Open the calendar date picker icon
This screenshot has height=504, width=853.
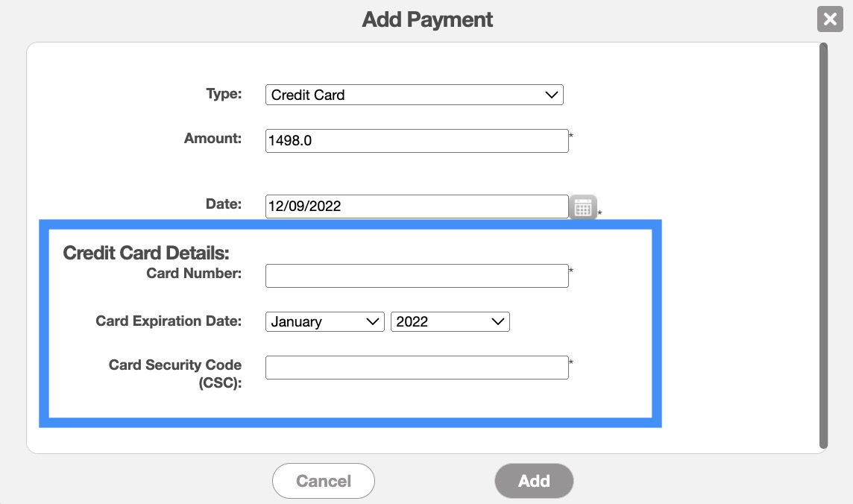point(583,207)
